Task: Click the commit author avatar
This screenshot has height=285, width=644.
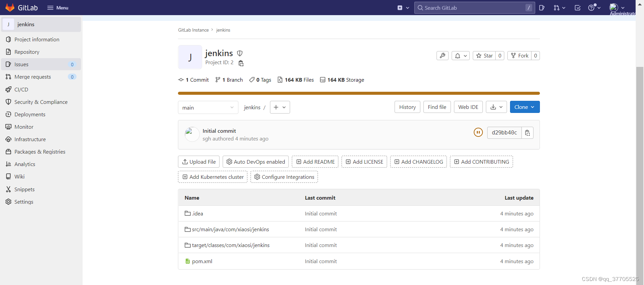Action: pos(192,134)
